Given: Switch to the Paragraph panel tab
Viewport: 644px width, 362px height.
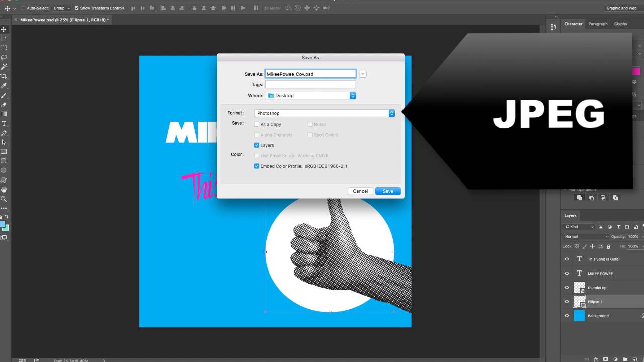Looking at the screenshot, I should (598, 24).
